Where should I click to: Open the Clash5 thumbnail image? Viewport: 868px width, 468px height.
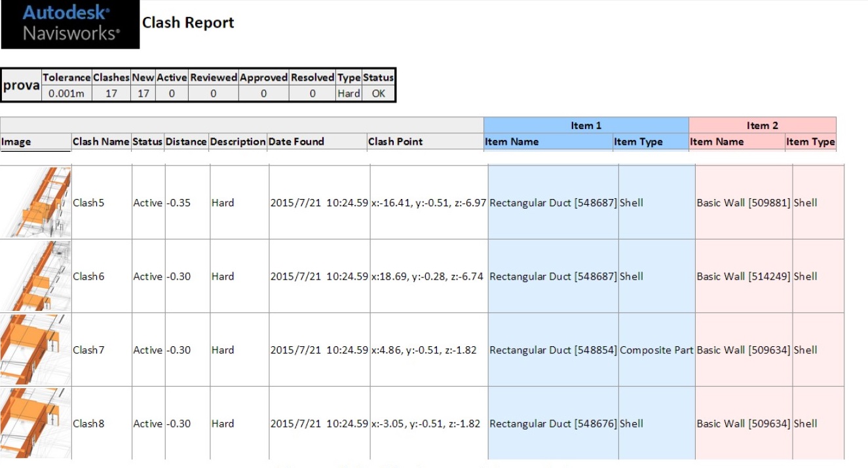pos(36,202)
